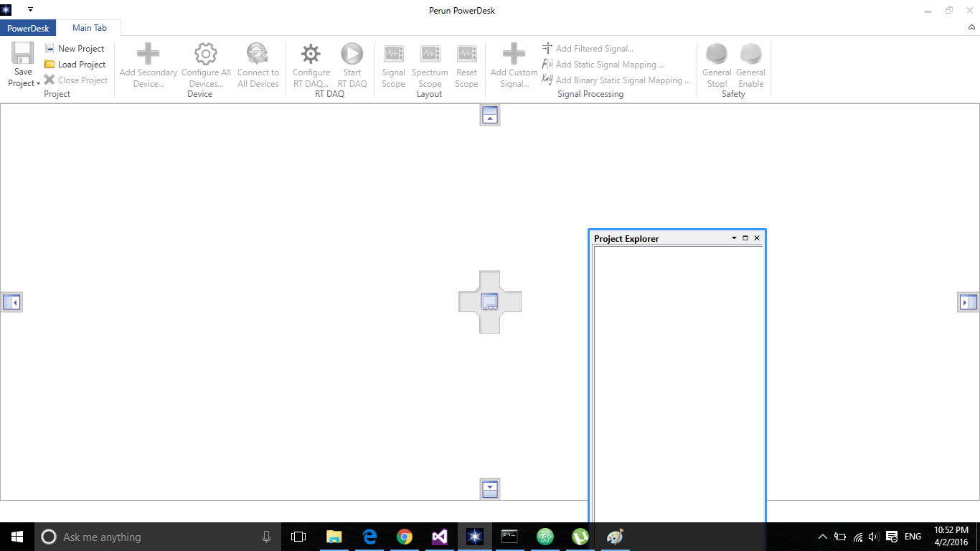Collapse the ribbon with the chevron

coord(972,28)
